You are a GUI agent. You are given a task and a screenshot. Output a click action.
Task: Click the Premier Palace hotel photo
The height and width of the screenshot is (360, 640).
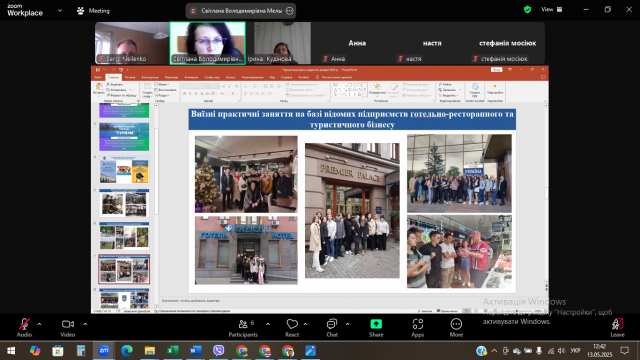(352, 211)
